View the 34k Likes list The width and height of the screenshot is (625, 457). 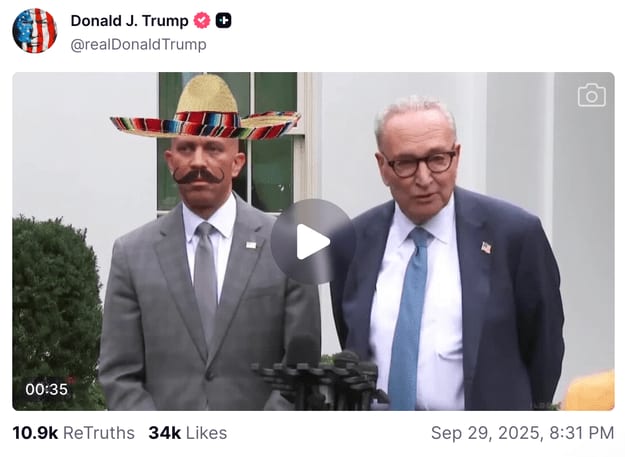point(187,433)
